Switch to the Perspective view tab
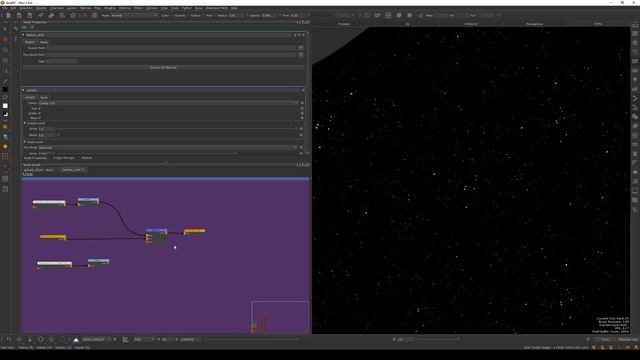 pos(534,24)
